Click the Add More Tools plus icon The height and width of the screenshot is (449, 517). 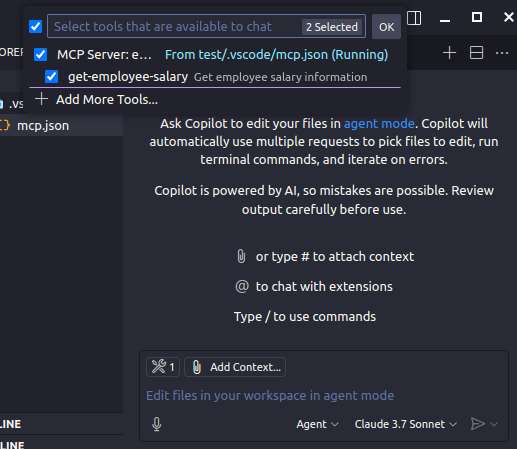[x=42, y=99]
